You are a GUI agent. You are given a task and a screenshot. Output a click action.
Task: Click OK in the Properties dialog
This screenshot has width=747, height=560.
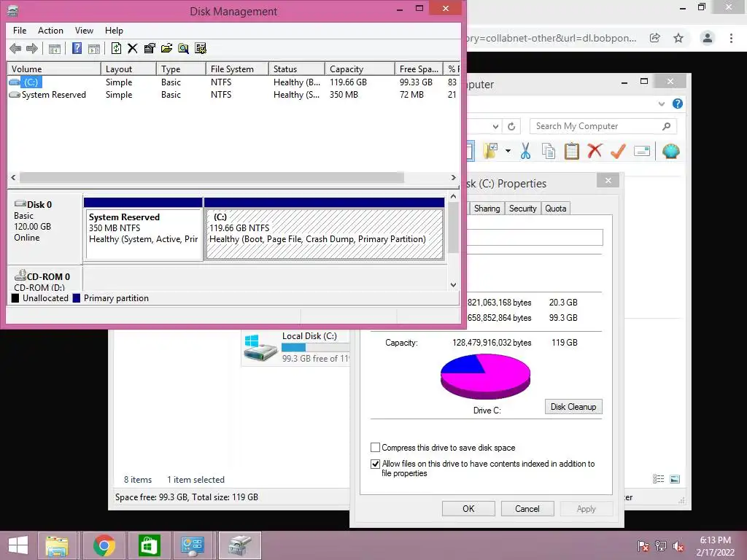468,508
